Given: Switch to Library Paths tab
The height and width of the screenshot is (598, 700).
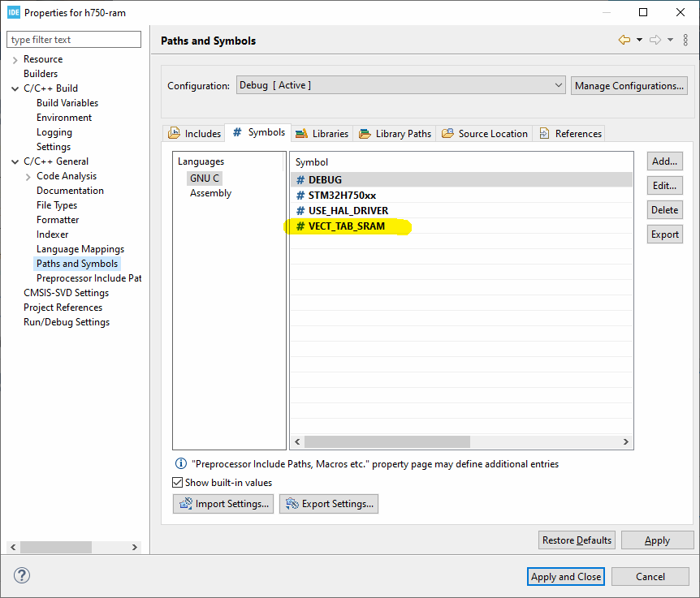Looking at the screenshot, I should 395,133.
